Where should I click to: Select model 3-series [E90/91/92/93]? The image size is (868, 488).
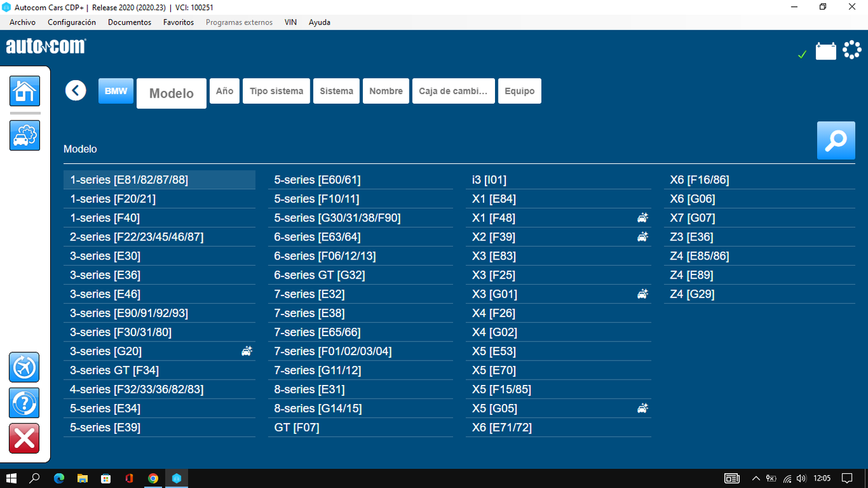tap(159, 313)
